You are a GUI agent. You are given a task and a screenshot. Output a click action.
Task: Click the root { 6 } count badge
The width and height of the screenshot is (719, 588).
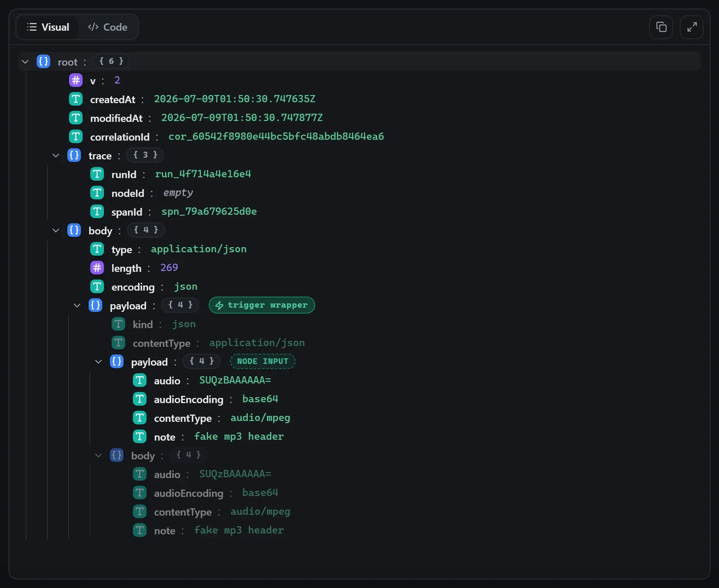coord(111,61)
